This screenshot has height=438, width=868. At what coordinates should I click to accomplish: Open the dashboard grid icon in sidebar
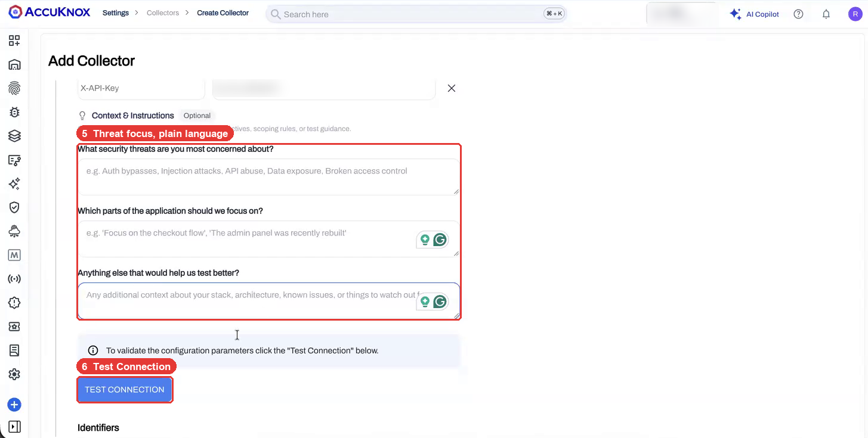(14, 41)
